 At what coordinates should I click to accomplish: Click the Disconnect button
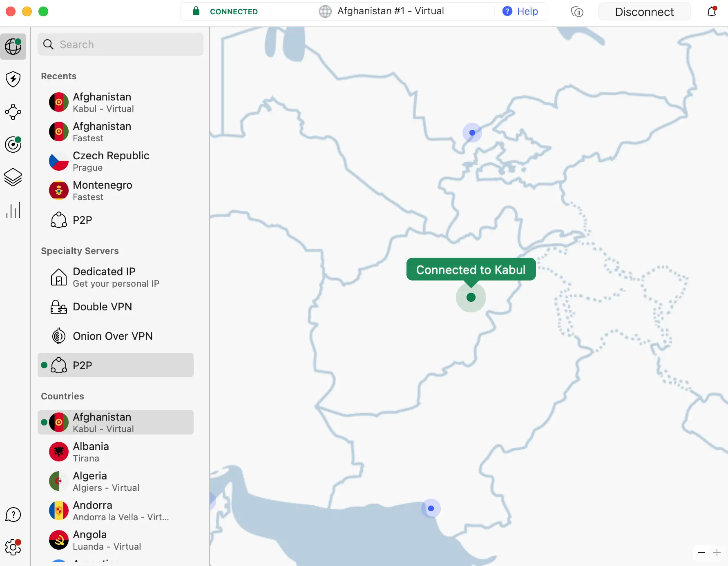pyautogui.click(x=644, y=12)
